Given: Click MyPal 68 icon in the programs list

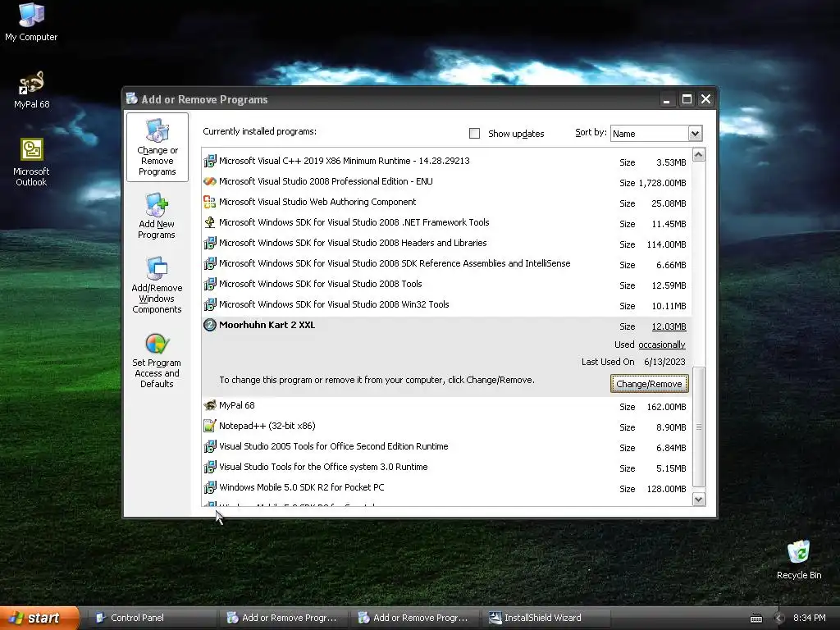Looking at the screenshot, I should click(210, 405).
